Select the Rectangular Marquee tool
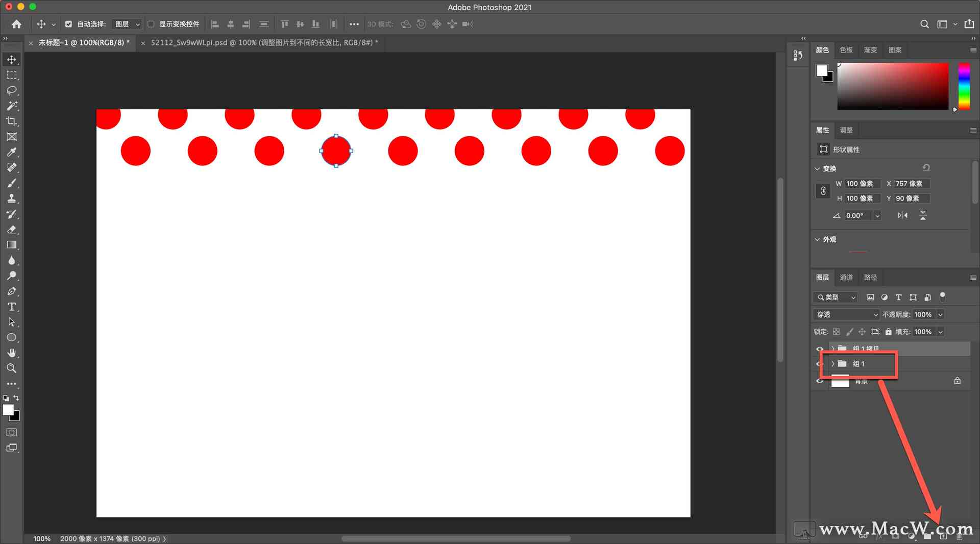The image size is (980, 544). [12, 75]
